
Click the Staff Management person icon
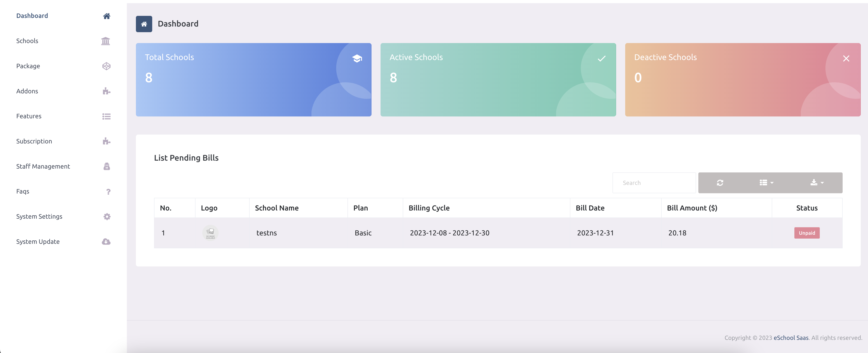point(106,166)
